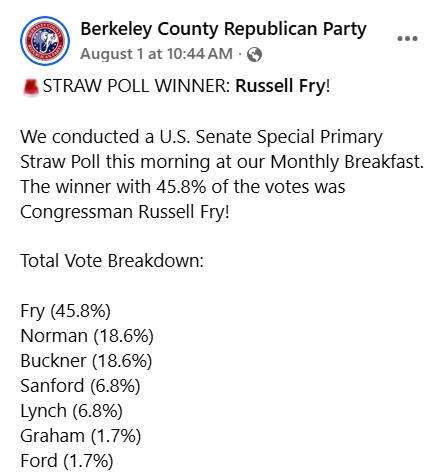Click the Fry (45.8%) result line
The height and width of the screenshot is (476, 432).
pyautogui.click(x=65, y=311)
